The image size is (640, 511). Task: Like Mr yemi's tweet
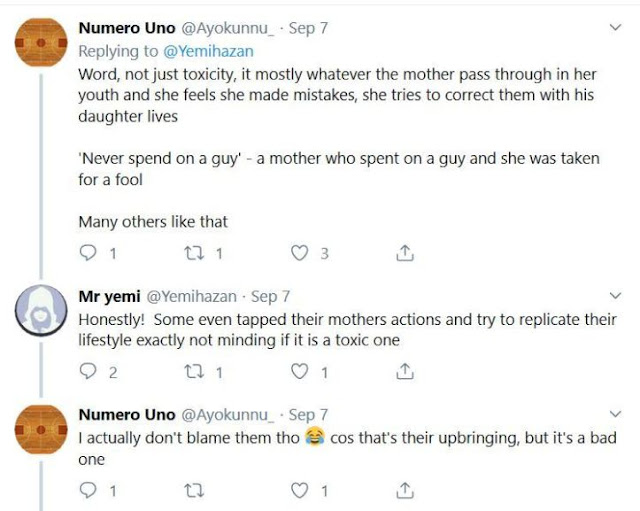[x=298, y=372]
